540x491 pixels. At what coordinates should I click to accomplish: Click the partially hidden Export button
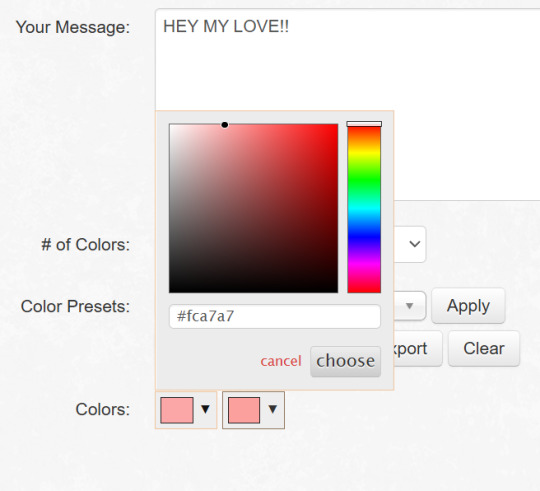click(x=418, y=348)
